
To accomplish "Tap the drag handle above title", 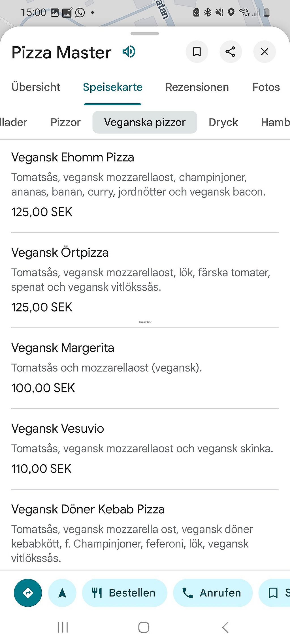I will coord(145,33).
